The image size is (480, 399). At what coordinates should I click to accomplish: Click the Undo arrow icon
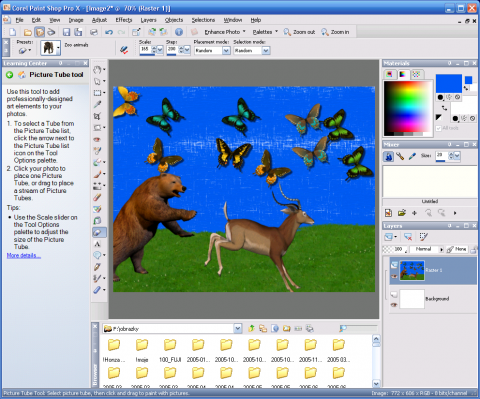pos(109,32)
